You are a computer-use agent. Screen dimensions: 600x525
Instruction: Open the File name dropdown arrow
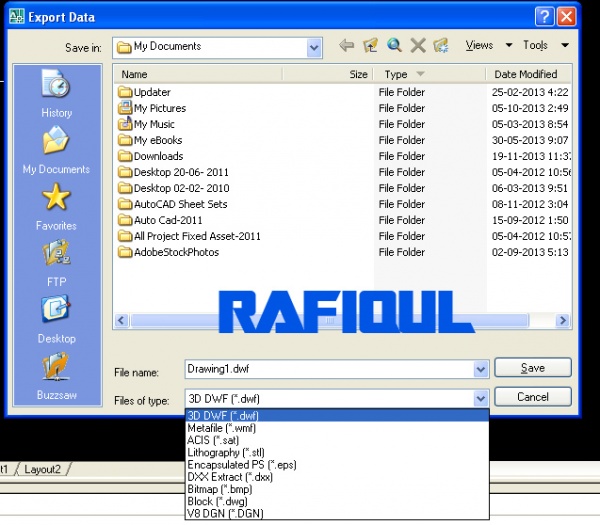(x=480, y=369)
